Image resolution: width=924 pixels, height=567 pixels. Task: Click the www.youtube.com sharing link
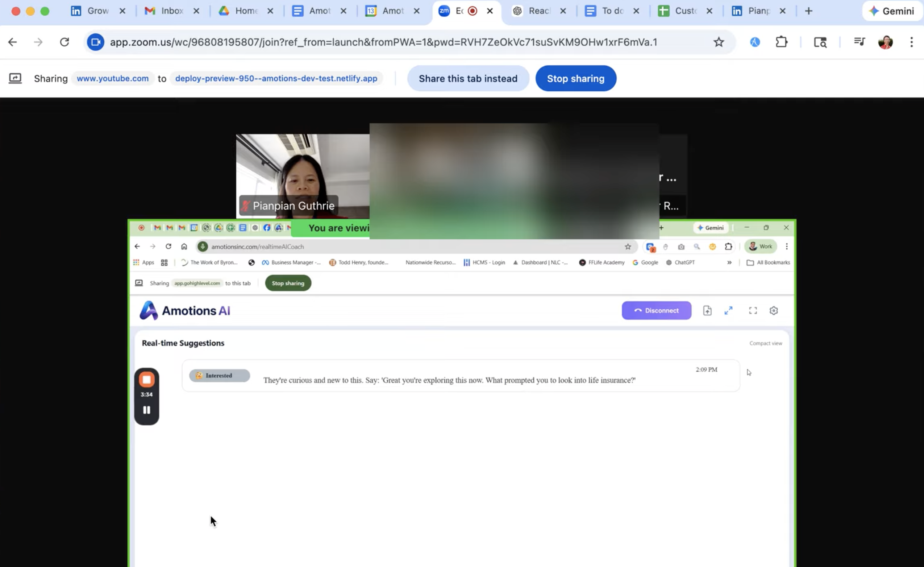point(112,78)
